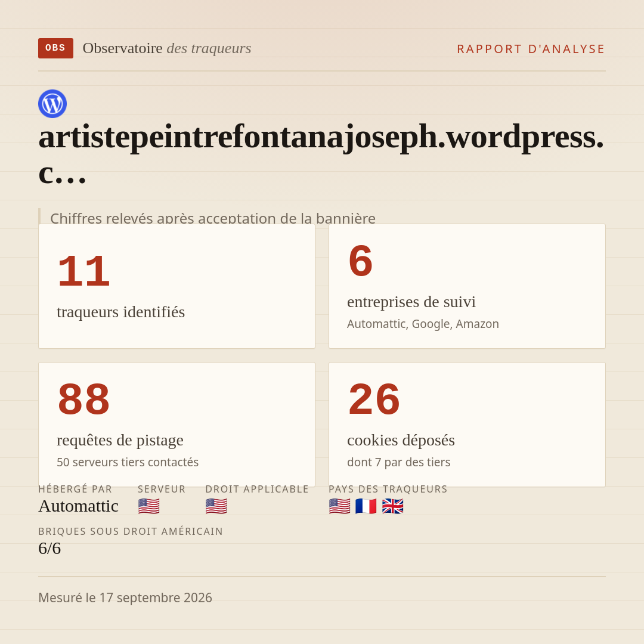Click the Automattic host name
This screenshot has height=644, width=644.
[79, 506]
